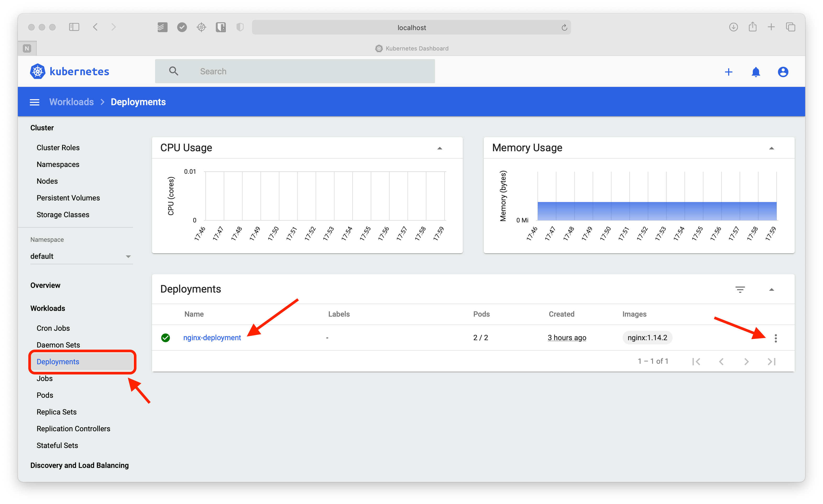The width and height of the screenshot is (823, 504).
Task: Click the Safari sidebar toggle icon
Action: (74, 27)
